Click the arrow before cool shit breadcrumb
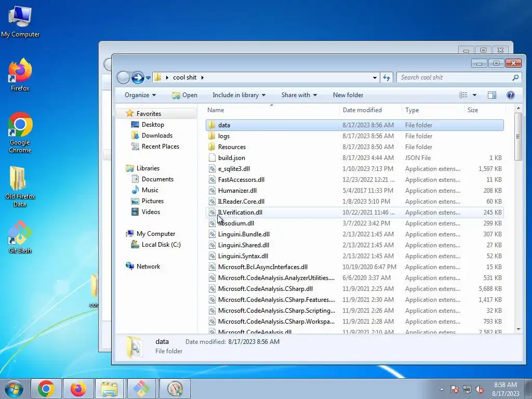Viewport: 532px width, 399px height. click(167, 78)
